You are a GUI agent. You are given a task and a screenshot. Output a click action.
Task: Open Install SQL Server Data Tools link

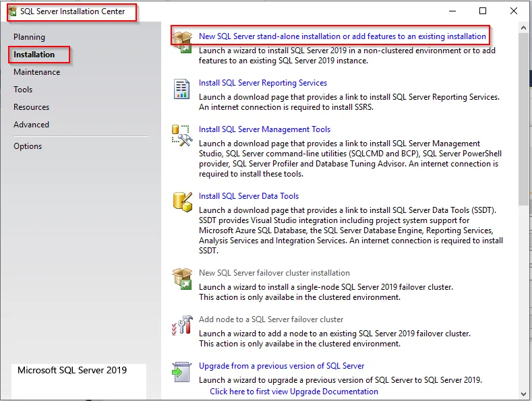(x=249, y=196)
